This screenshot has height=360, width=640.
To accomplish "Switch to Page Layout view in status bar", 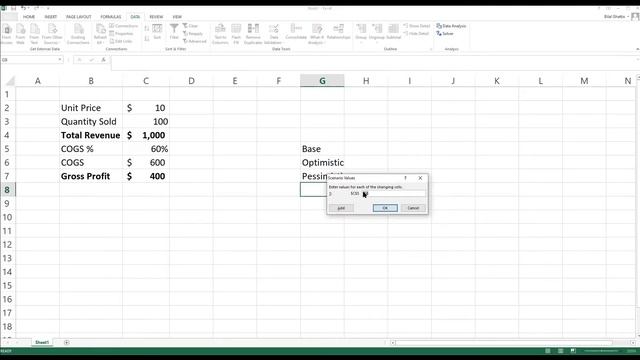I will click(x=560, y=351).
